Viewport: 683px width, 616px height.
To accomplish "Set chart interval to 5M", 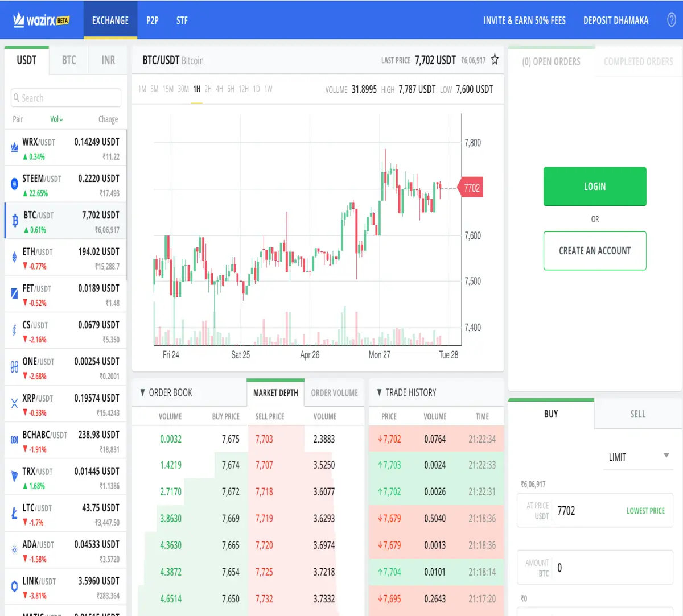I will point(154,89).
